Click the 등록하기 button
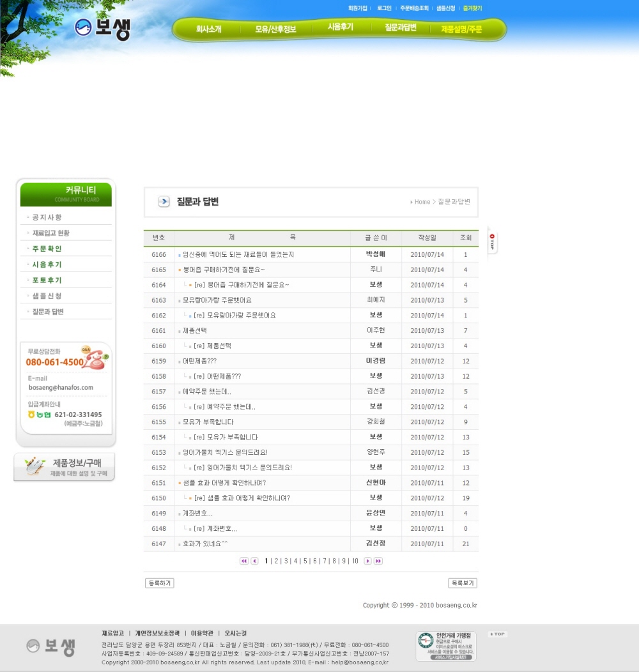This screenshot has height=672, width=639. click(159, 583)
